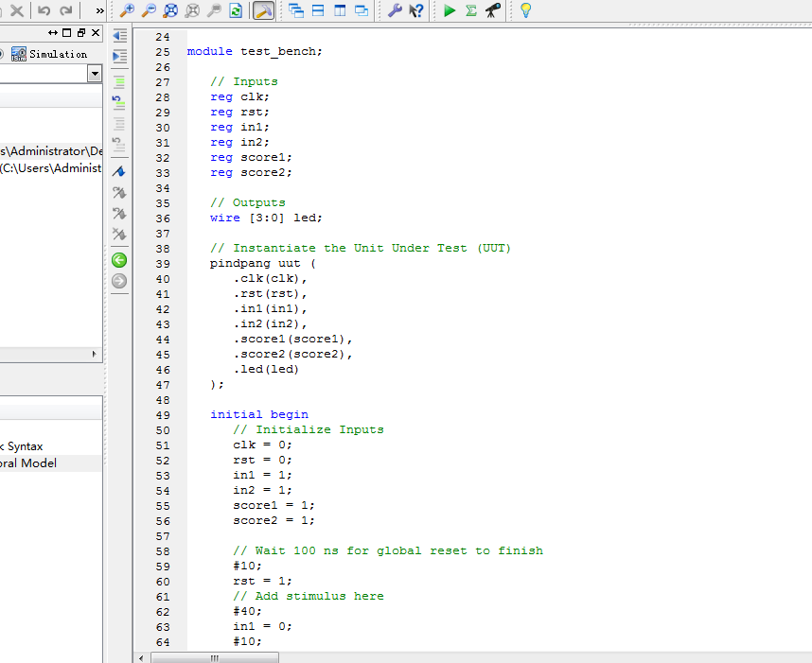The width and height of the screenshot is (812, 663).
Task: Toggle a bookmark with the blue flag icon
Action: pos(119,171)
